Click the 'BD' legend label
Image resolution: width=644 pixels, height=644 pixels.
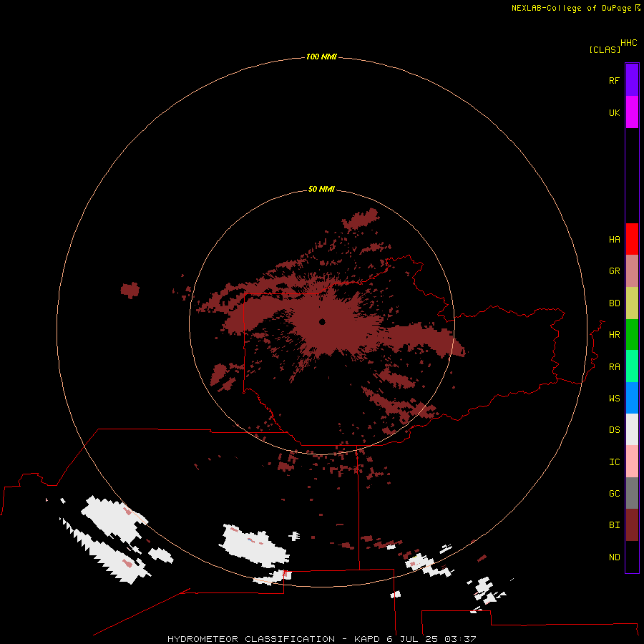tap(614, 303)
